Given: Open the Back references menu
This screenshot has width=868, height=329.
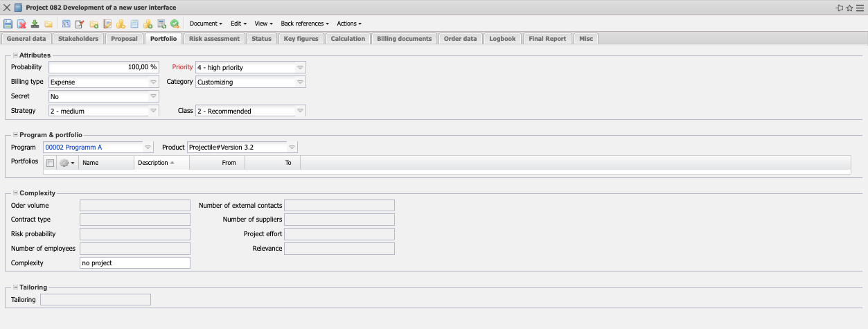Looking at the screenshot, I should pyautogui.click(x=304, y=24).
